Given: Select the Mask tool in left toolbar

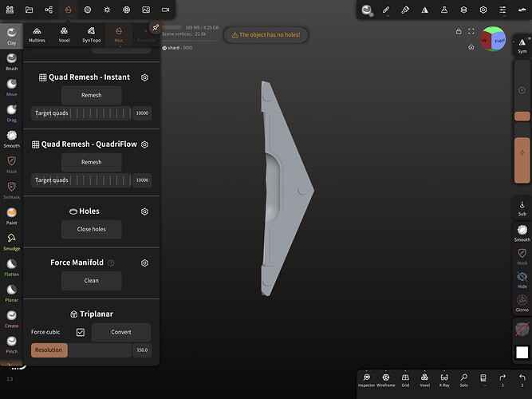Looking at the screenshot, I should pos(11,164).
